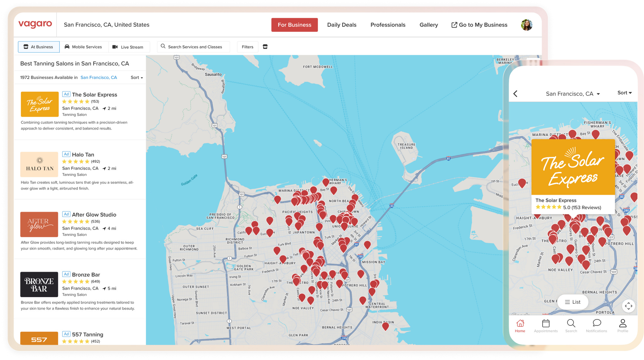Click The Solar Express logo thumbnail in list
Screen dimensions: 644x360
[x=40, y=104]
